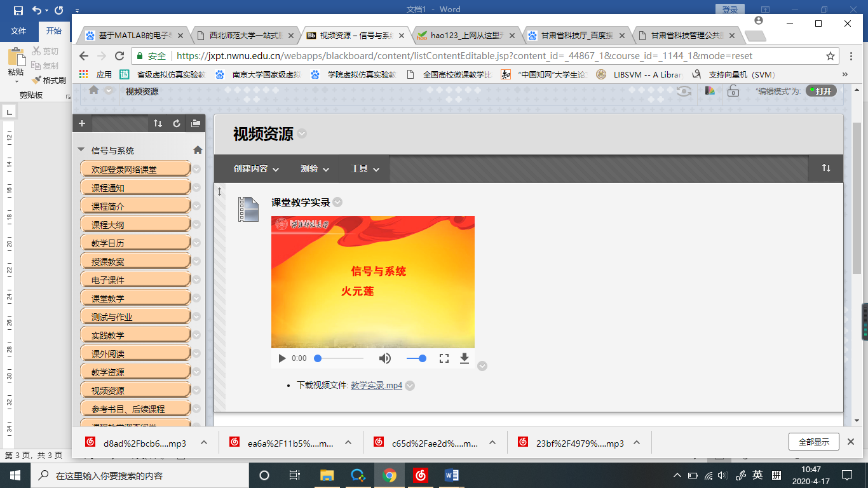The width and height of the screenshot is (868, 488).
Task: Toggle student preview with the eye icon
Action: point(684,91)
